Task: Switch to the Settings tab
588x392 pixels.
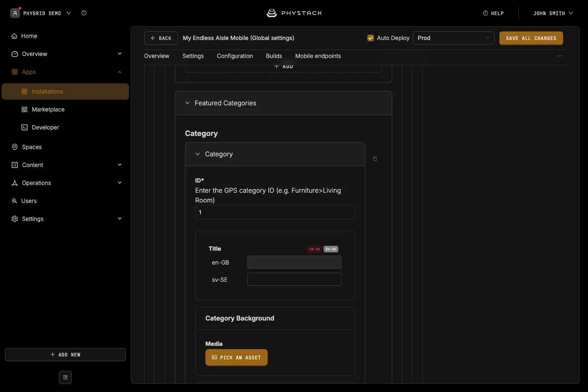Action: tap(193, 56)
